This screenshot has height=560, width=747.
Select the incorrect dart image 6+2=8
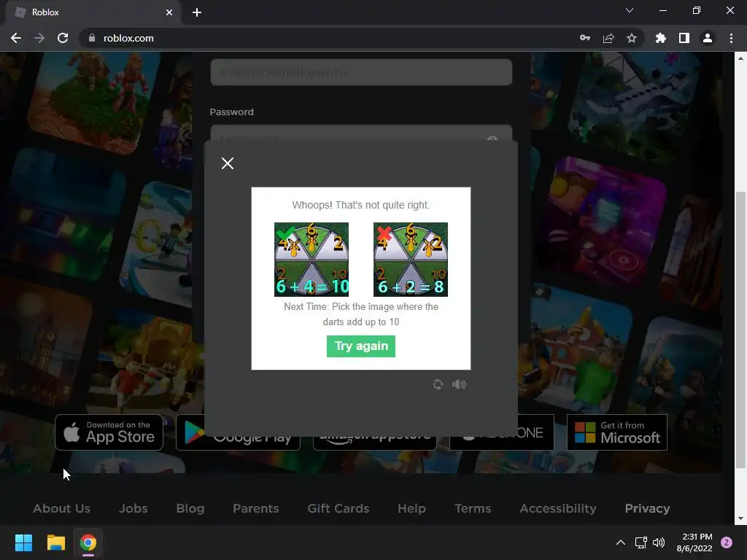411,260
